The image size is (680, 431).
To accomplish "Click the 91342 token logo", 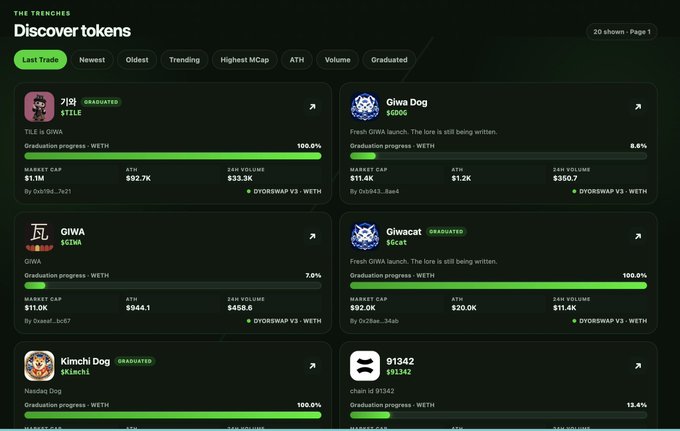I will pos(365,366).
